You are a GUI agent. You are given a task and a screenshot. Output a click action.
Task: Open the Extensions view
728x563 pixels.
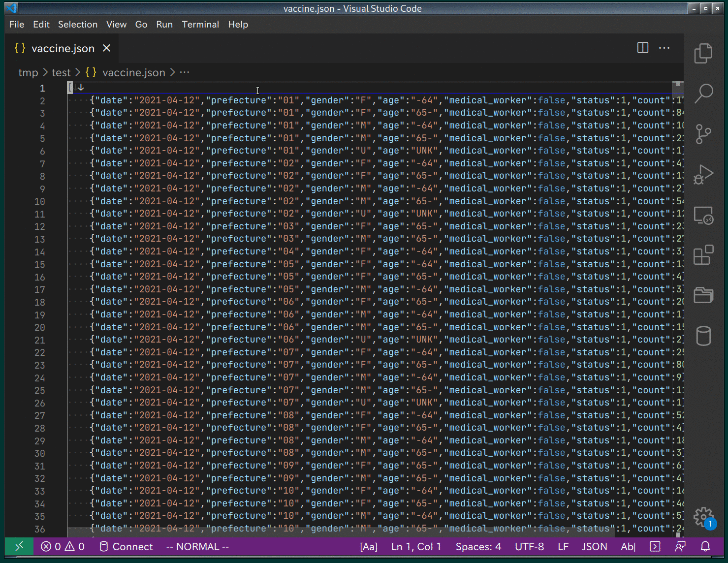pyautogui.click(x=703, y=255)
